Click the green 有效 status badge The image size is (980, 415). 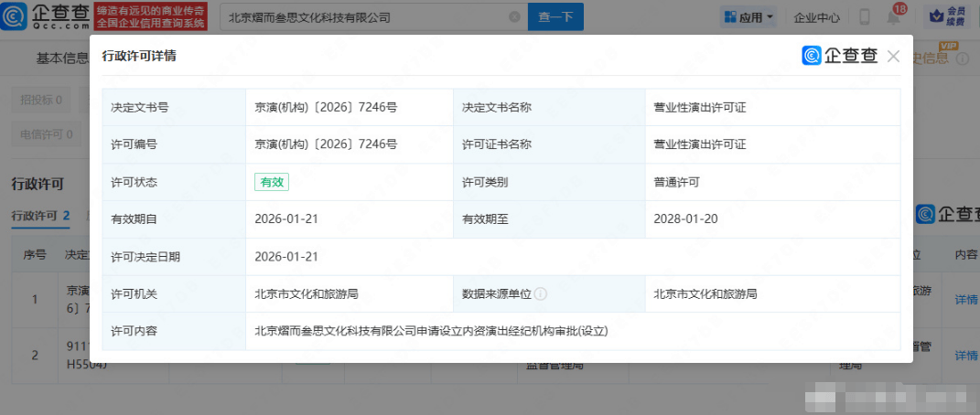tap(272, 182)
